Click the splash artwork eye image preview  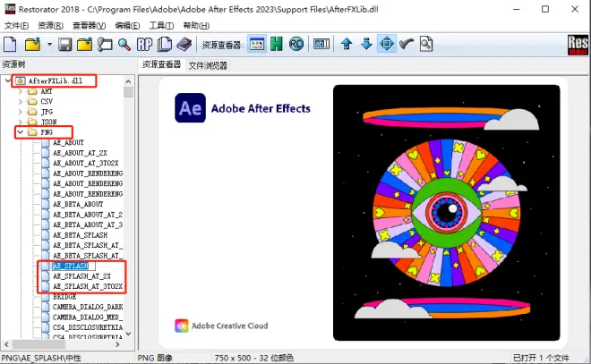coord(446,213)
